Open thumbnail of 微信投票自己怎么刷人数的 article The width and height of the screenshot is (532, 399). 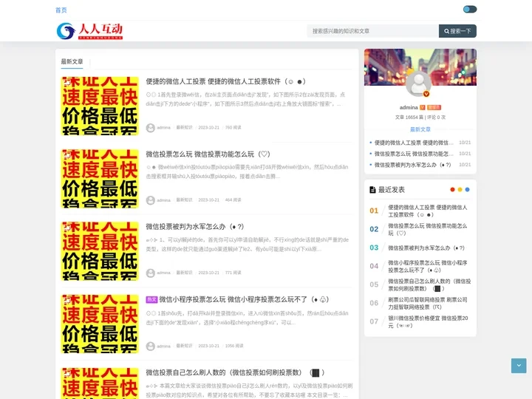(100, 383)
